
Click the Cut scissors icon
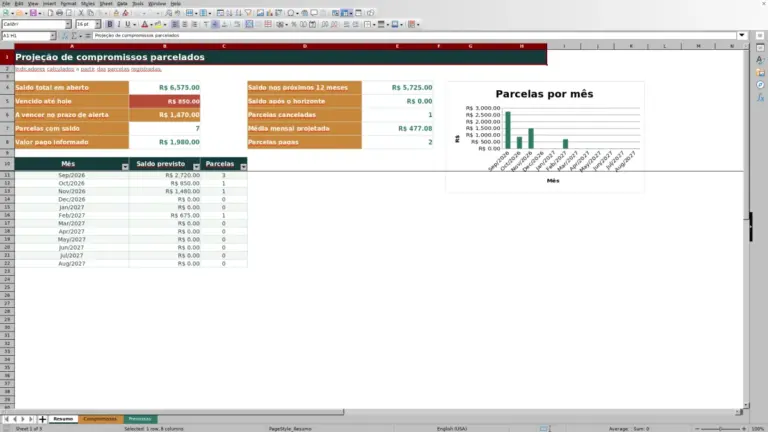tap(81, 13)
